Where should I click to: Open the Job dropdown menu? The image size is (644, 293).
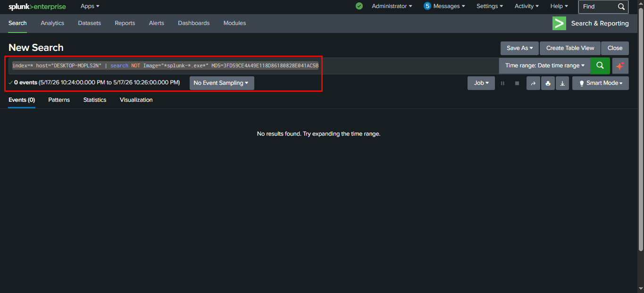pyautogui.click(x=481, y=83)
